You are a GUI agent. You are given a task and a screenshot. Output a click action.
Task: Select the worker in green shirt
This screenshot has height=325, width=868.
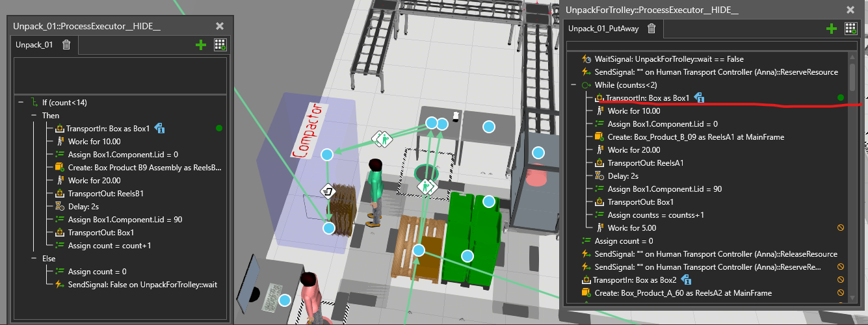[x=376, y=192]
